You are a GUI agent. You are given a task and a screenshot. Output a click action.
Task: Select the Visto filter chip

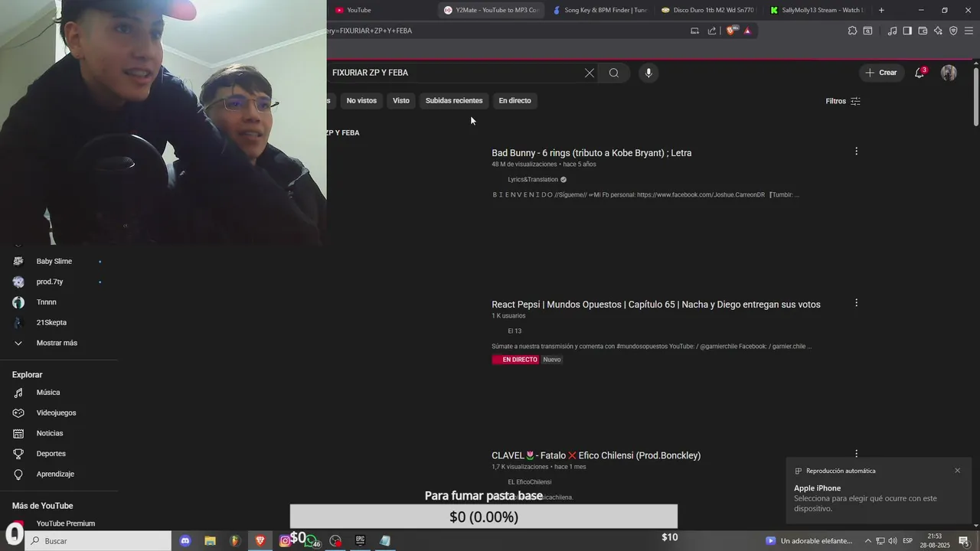coord(401,100)
